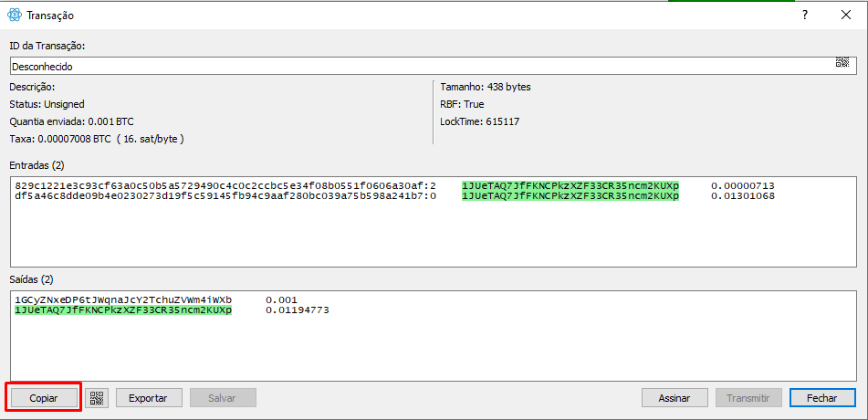Click the green highlighted change output address
The height and width of the screenshot is (420, 868).
click(123, 310)
